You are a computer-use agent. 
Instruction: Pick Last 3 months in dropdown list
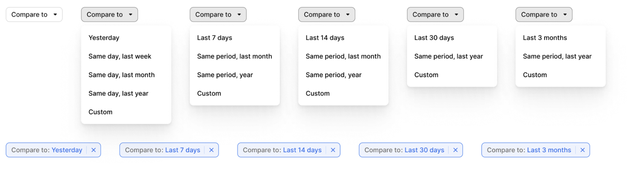(545, 38)
